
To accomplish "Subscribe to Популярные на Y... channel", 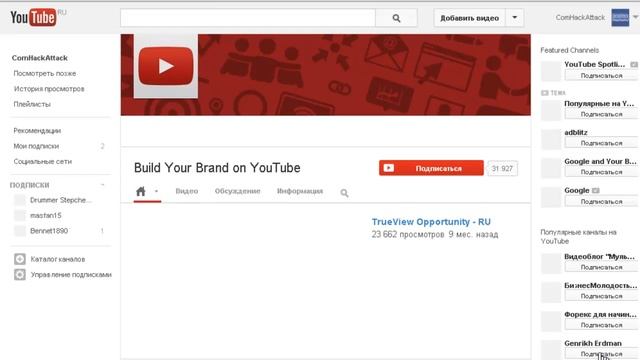I will 601,114.
